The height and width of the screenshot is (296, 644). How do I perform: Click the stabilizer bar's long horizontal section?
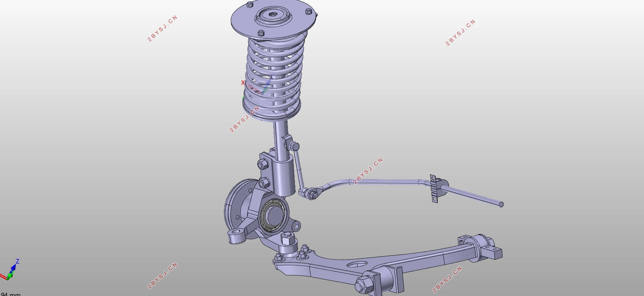coord(384,182)
